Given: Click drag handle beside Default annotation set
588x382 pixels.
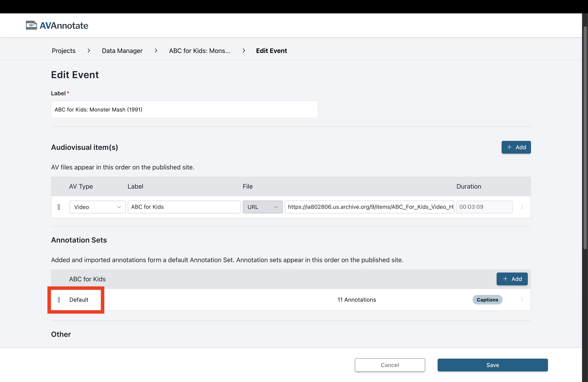Looking at the screenshot, I should point(59,299).
